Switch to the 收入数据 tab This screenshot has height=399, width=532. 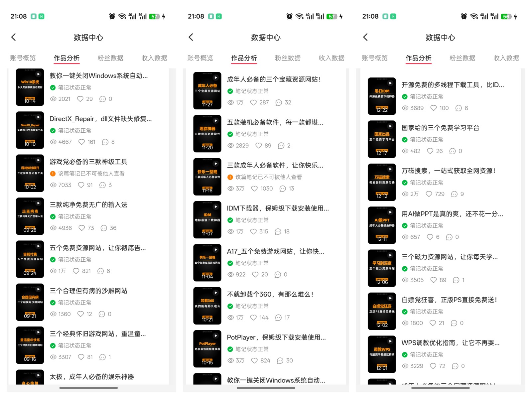tap(154, 58)
